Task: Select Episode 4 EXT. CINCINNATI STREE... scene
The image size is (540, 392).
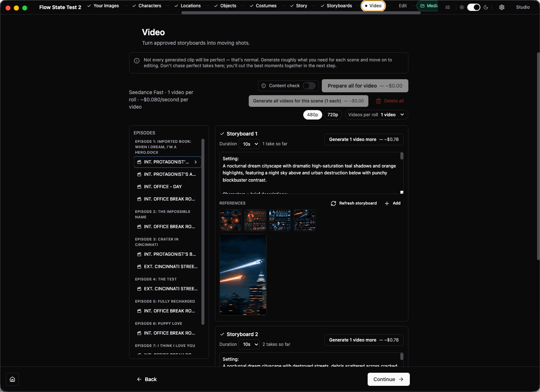Action: [167, 289]
